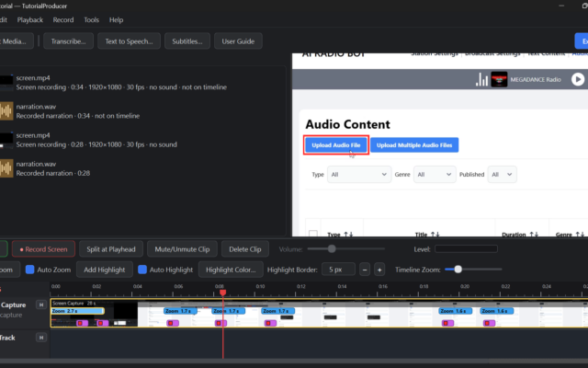Click Upload Multiple Audio Files in the preview
Image resolution: width=588 pixels, height=368 pixels.
tap(414, 145)
